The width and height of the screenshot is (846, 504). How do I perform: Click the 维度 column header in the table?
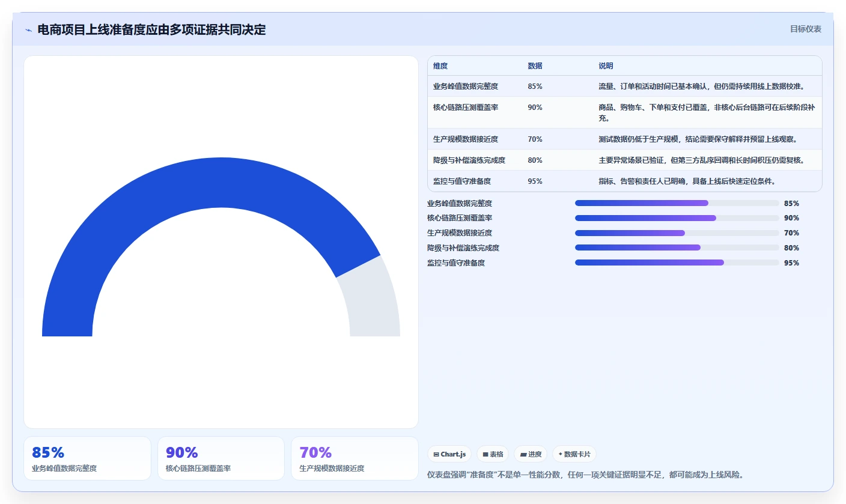point(440,65)
